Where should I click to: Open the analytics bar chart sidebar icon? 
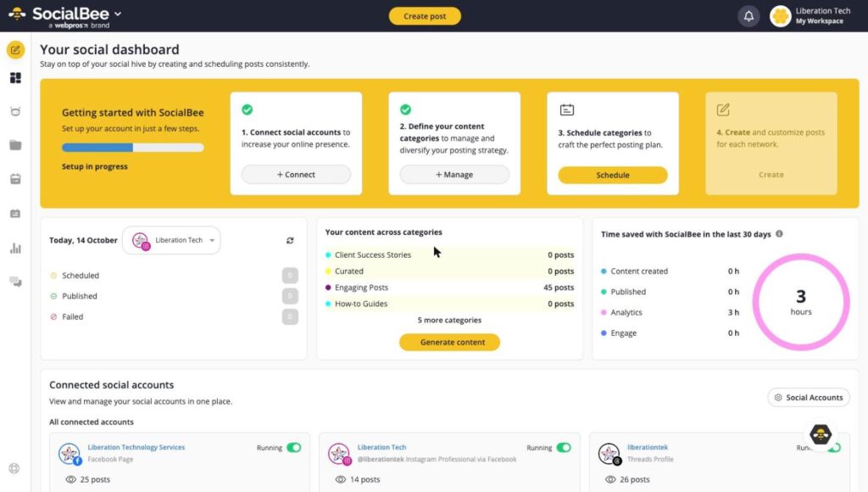click(x=15, y=248)
